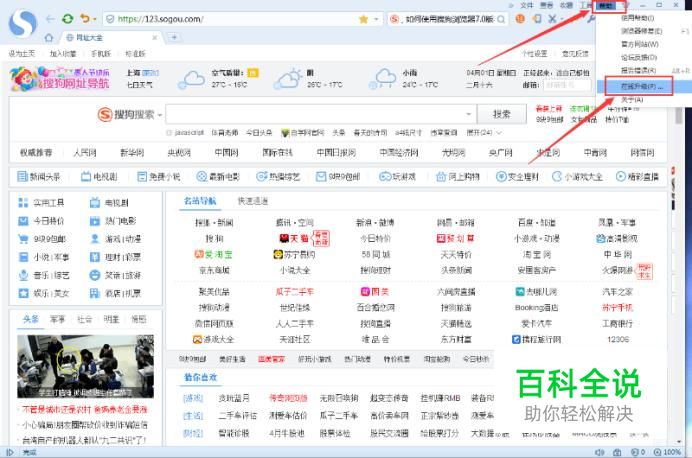692x458 pixels.
Task: Open 玩游戏 gamepad shortcut
Action: click(x=397, y=177)
